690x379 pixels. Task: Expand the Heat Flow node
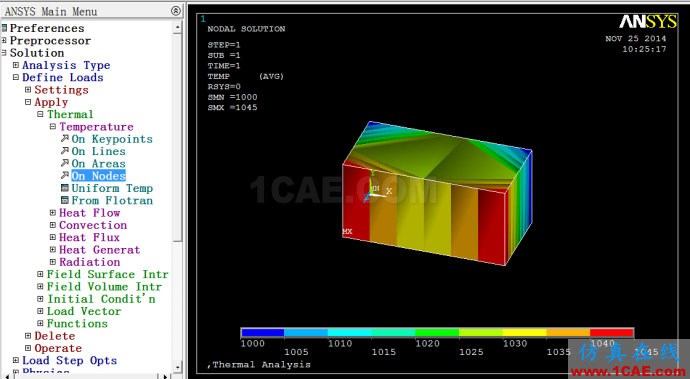53,213
